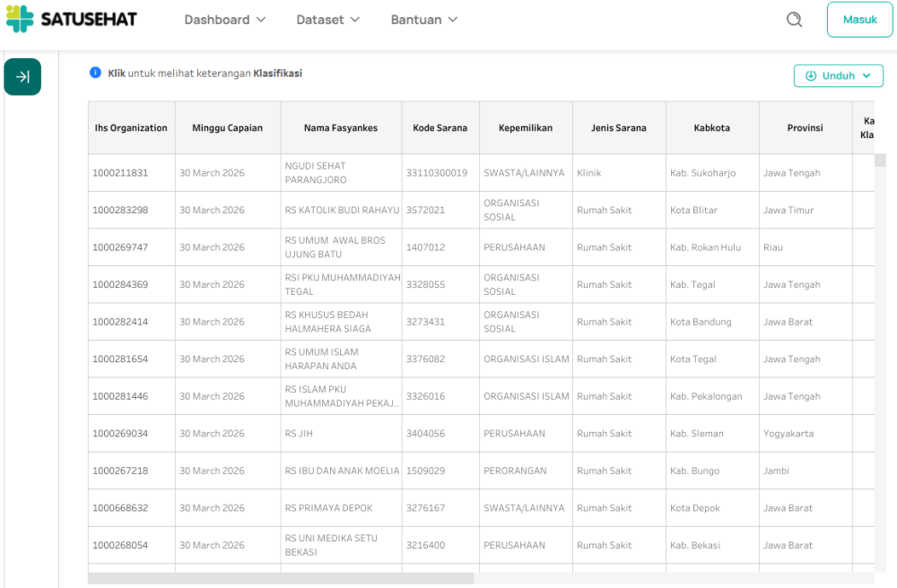Open the Dataset menu

[327, 20]
